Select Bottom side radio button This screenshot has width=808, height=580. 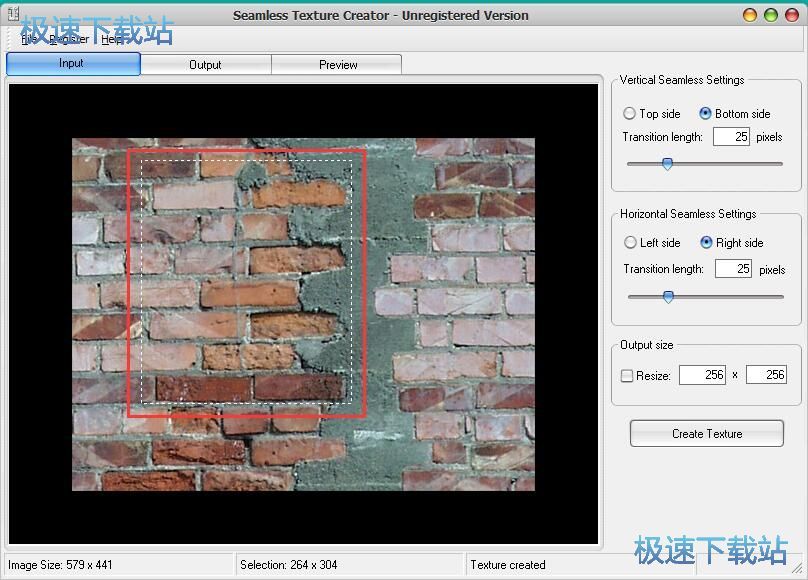[706, 114]
